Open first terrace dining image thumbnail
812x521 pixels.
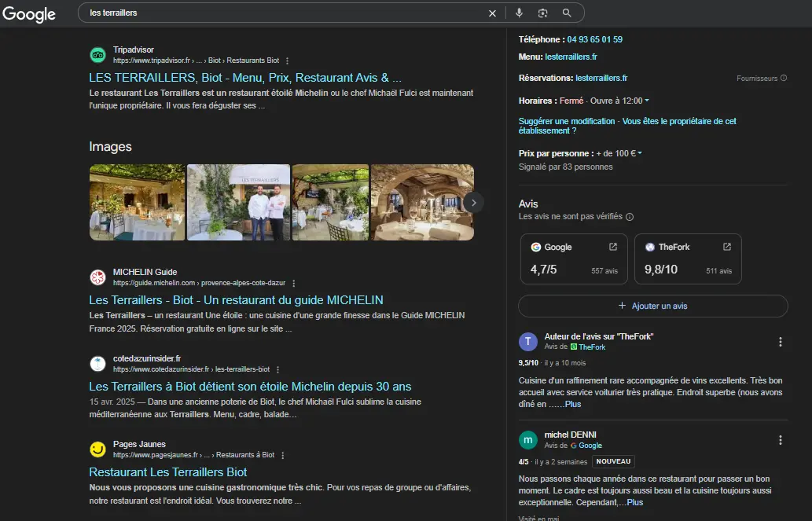coord(137,203)
